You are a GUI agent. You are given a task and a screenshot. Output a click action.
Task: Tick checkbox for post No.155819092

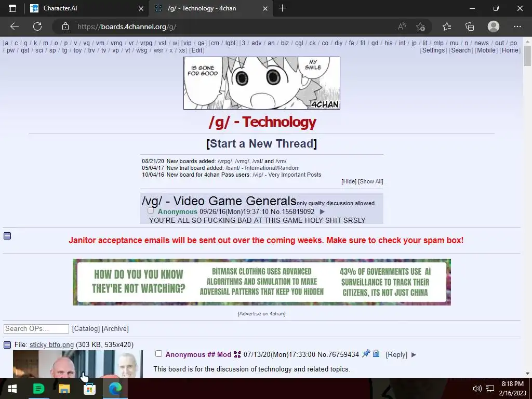[x=151, y=211]
